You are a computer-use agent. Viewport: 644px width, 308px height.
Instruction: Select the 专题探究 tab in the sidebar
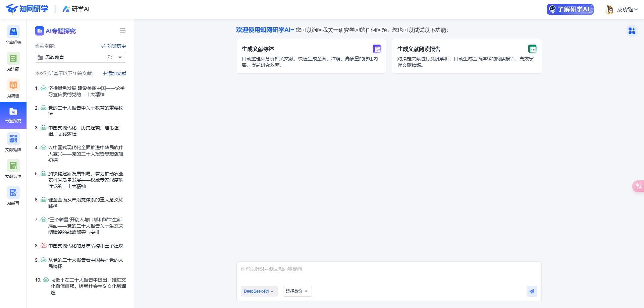13,115
